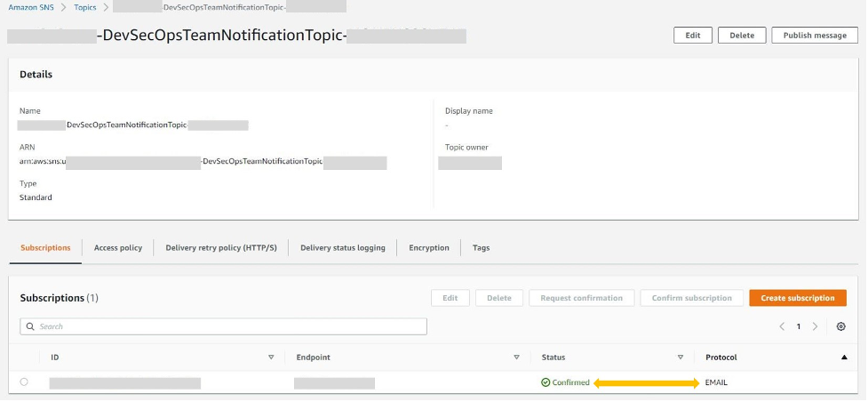
Task: Click the Display name label
Action: click(469, 111)
